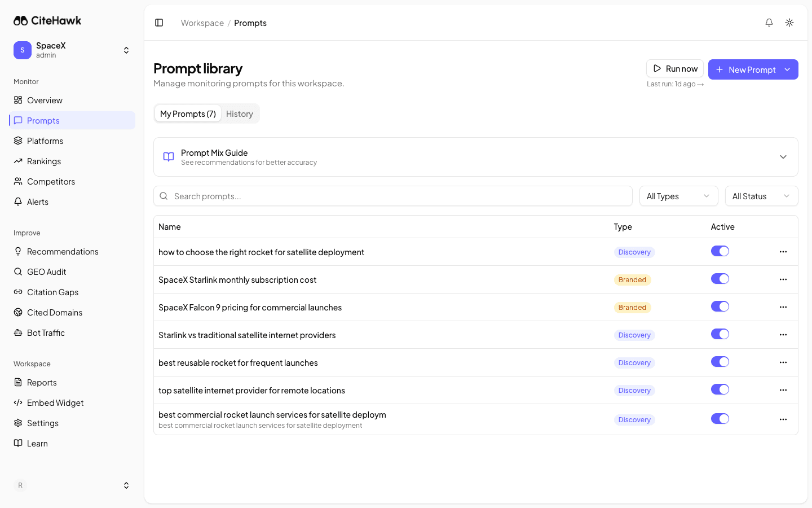812x508 pixels.
Task: Go to Overview in sidebar
Action: point(72,100)
